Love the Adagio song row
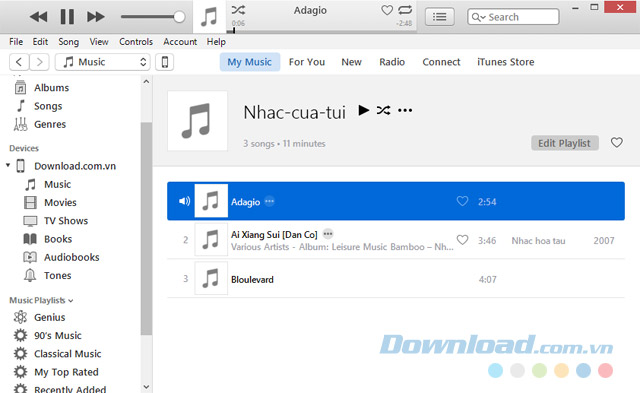Viewport: 640px width, 393px height. click(462, 201)
